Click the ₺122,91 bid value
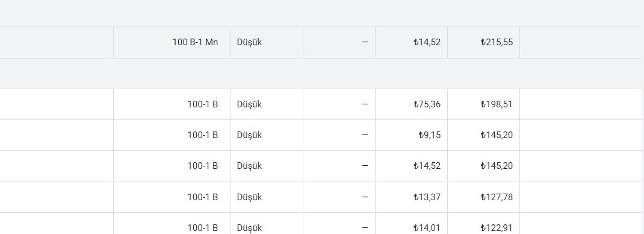This screenshot has width=644, height=234. tap(497, 228)
